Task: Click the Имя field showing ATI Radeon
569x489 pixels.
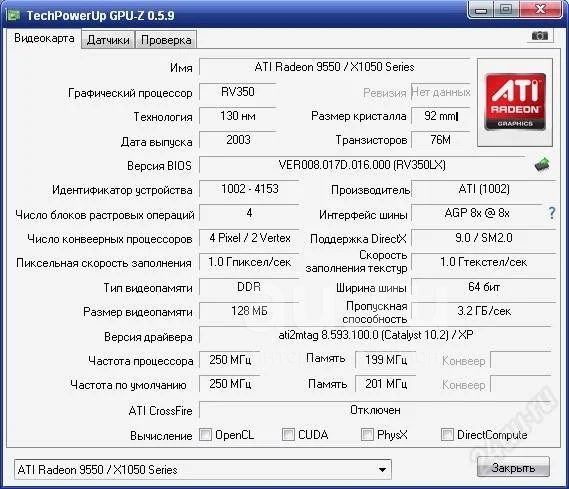Action: [335, 67]
